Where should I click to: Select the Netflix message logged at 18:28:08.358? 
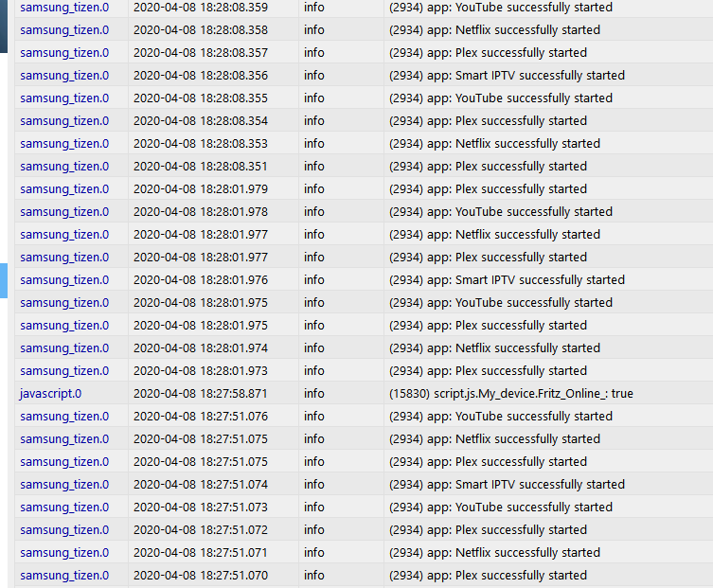click(494, 30)
